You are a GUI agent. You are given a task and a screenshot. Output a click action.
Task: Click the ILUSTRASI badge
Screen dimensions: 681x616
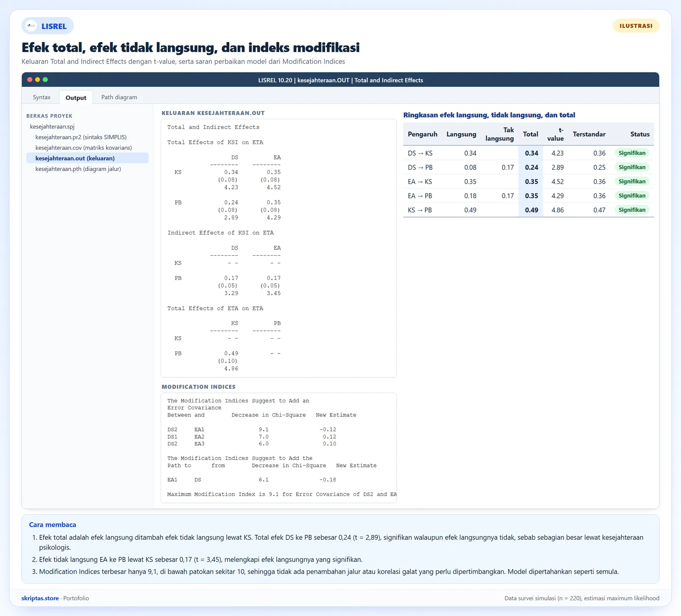636,26
